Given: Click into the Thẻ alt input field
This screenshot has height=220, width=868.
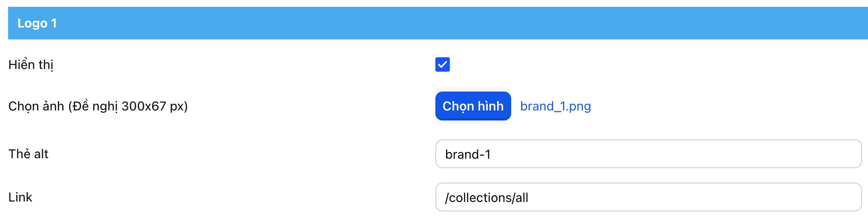Looking at the screenshot, I should click(x=648, y=154).
